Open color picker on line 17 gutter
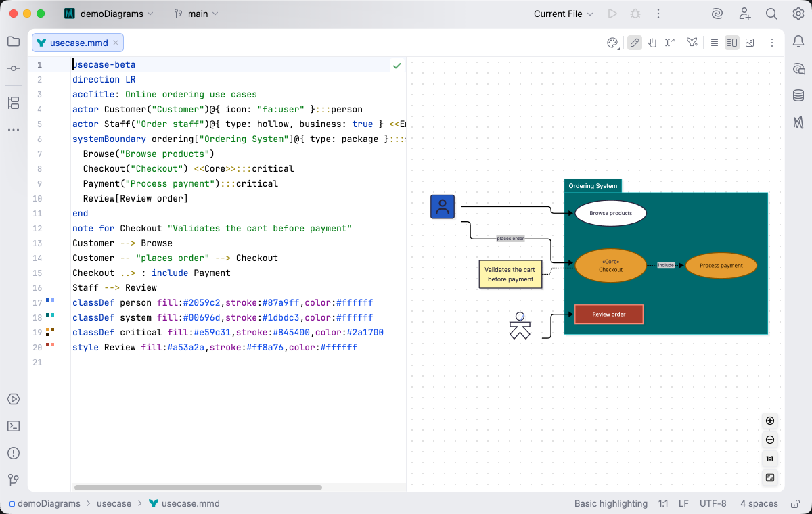 tap(50, 300)
